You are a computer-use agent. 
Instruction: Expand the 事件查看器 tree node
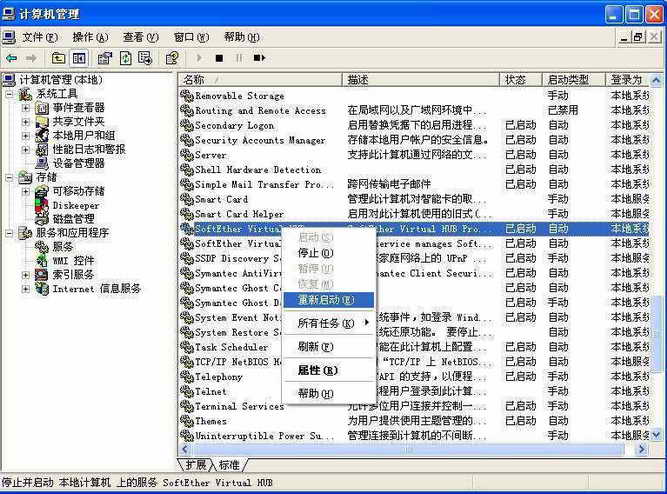tap(26, 107)
